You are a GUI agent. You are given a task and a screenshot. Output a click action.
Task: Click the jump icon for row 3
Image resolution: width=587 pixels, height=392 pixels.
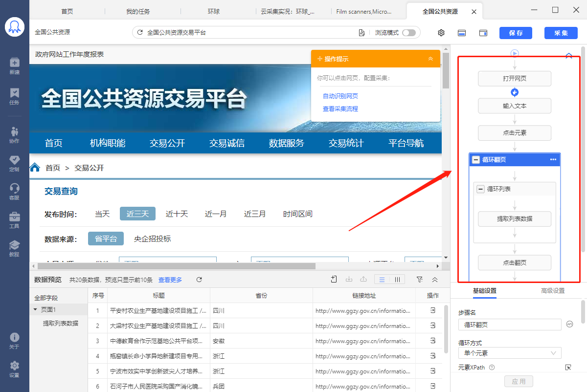pos(433,341)
